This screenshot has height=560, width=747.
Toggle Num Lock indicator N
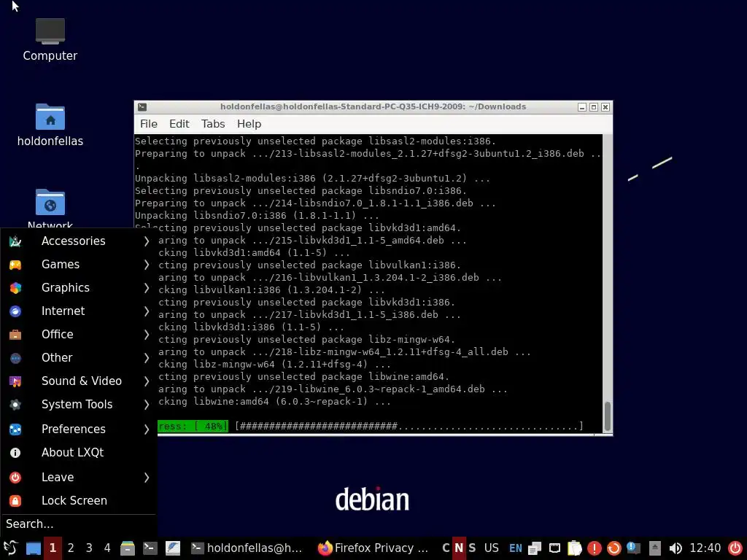coord(459,548)
